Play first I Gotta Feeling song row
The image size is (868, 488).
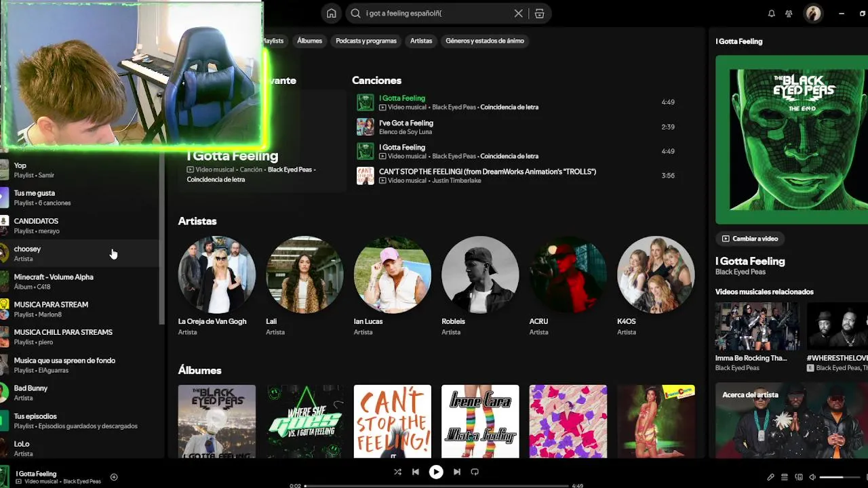pos(515,102)
